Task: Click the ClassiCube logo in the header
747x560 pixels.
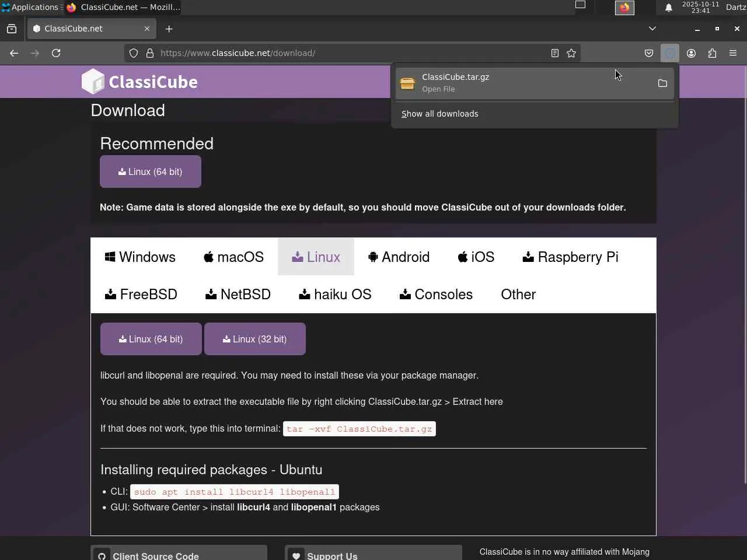Action: pyautogui.click(x=139, y=82)
